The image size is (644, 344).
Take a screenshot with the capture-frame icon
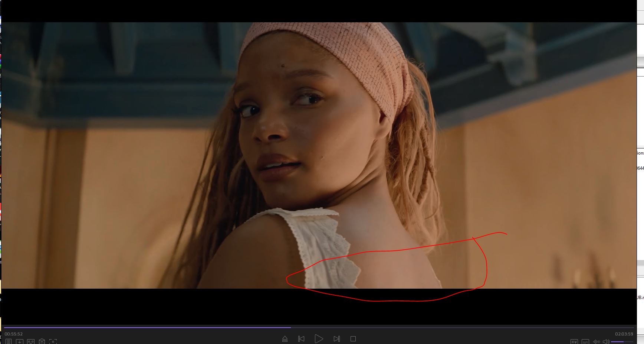(53, 341)
